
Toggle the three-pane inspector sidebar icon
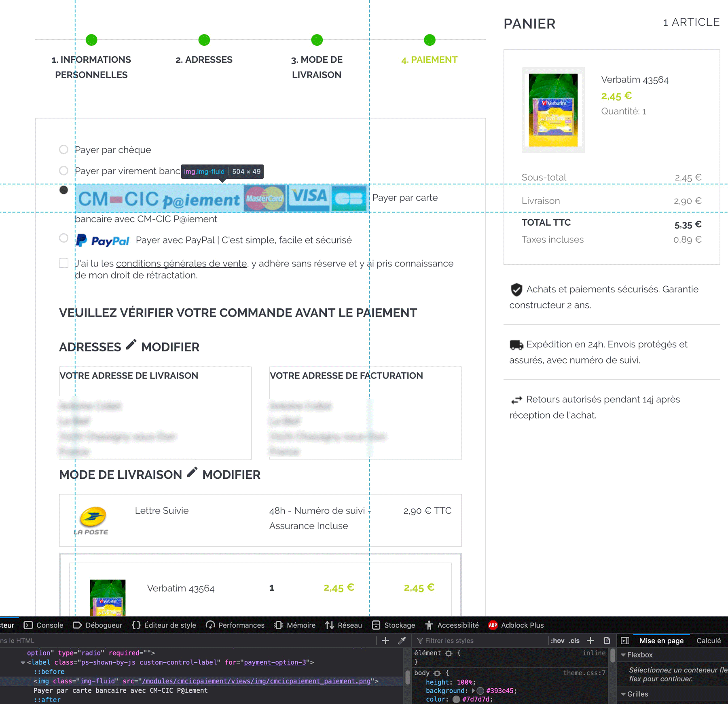point(625,641)
